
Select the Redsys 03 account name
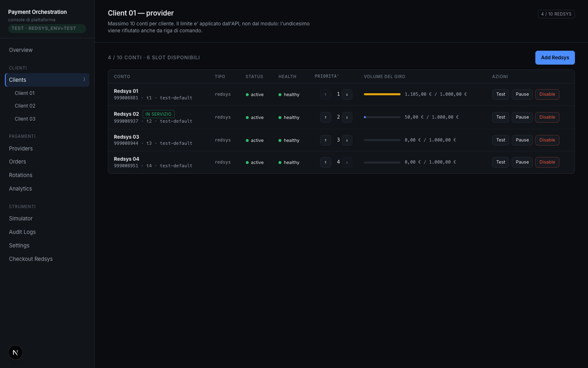coord(127,137)
